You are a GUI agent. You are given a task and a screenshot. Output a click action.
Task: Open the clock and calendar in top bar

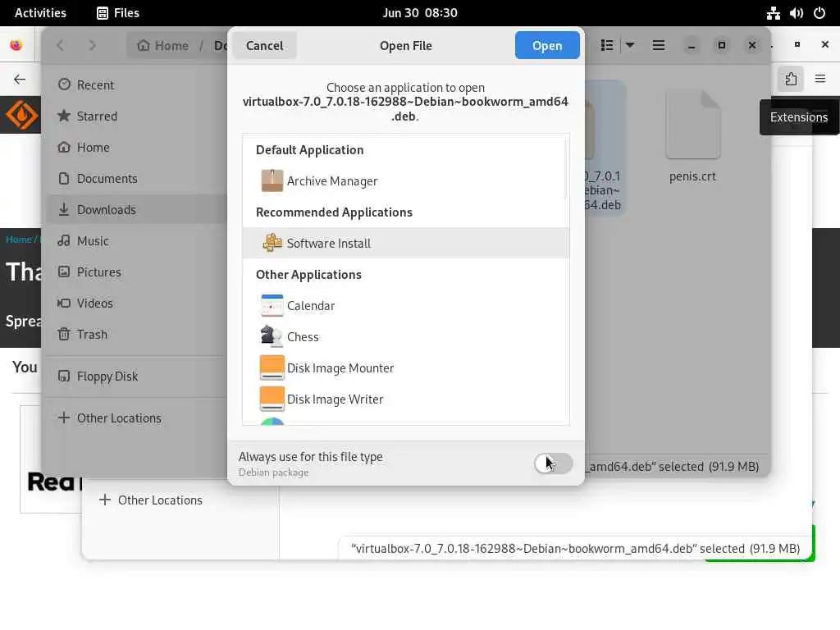(x=420, y=13)
